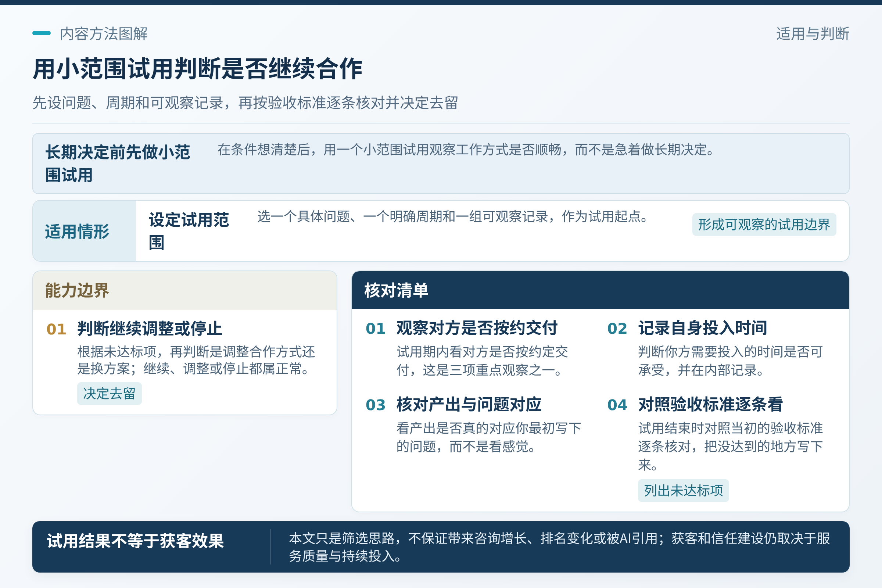Click the '能力边界' panel header

tap(185, 290)
